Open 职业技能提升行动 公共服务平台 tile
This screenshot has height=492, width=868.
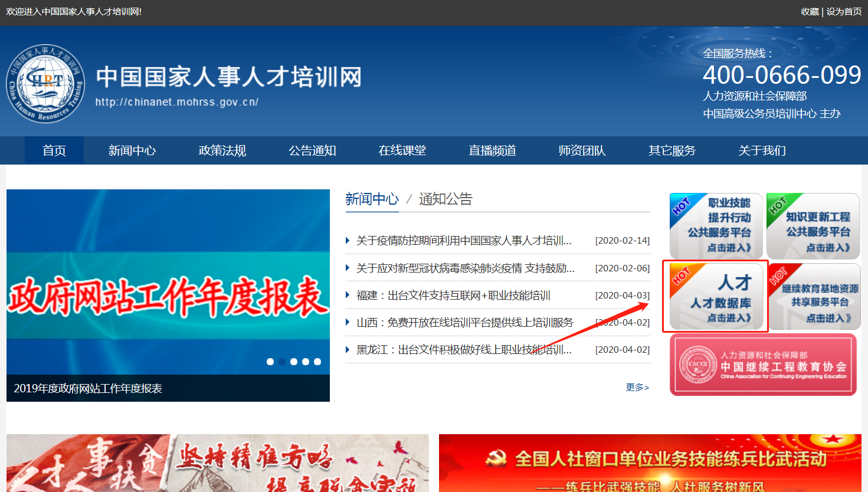click(716, 226)
